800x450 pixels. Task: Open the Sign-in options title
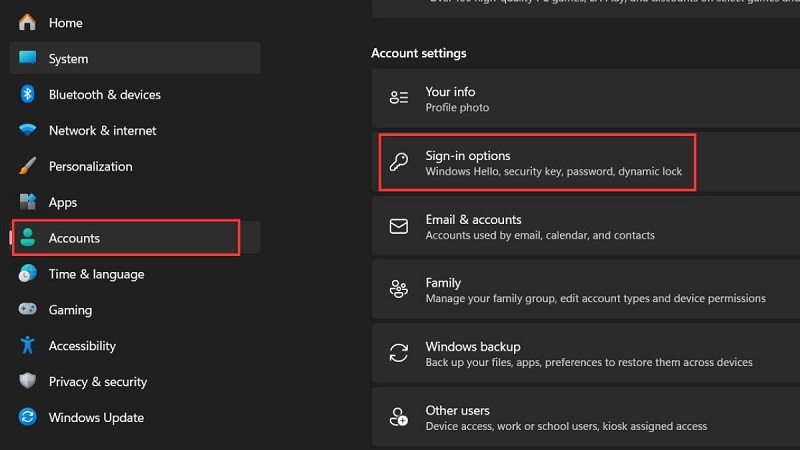[x=467, y=156]
